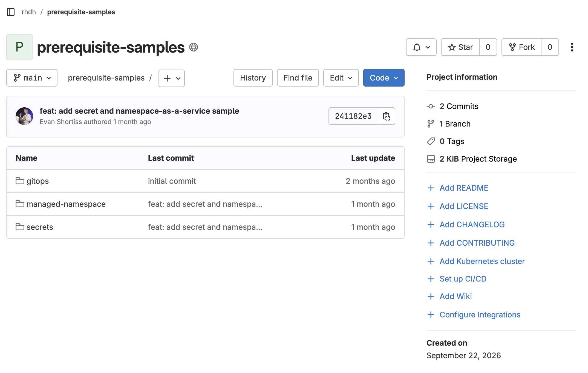The image size is (588, 373).
Task: Click Configure Integrations
Action: tap(480, 315)
